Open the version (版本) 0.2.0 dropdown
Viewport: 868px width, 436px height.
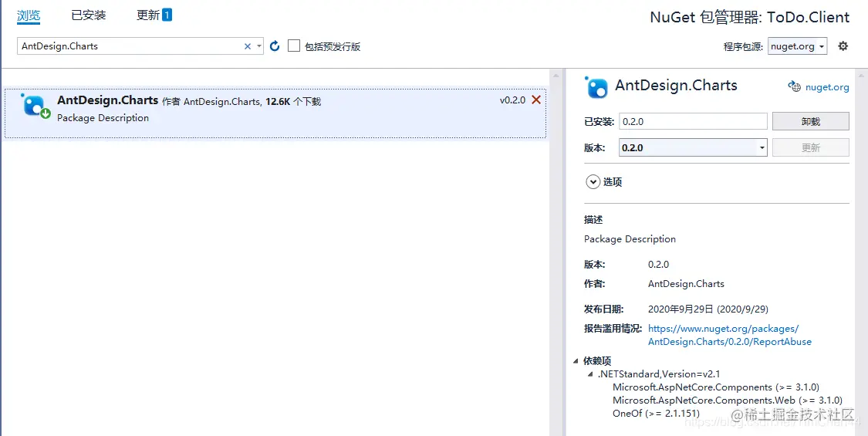click(x=693, y=148)
